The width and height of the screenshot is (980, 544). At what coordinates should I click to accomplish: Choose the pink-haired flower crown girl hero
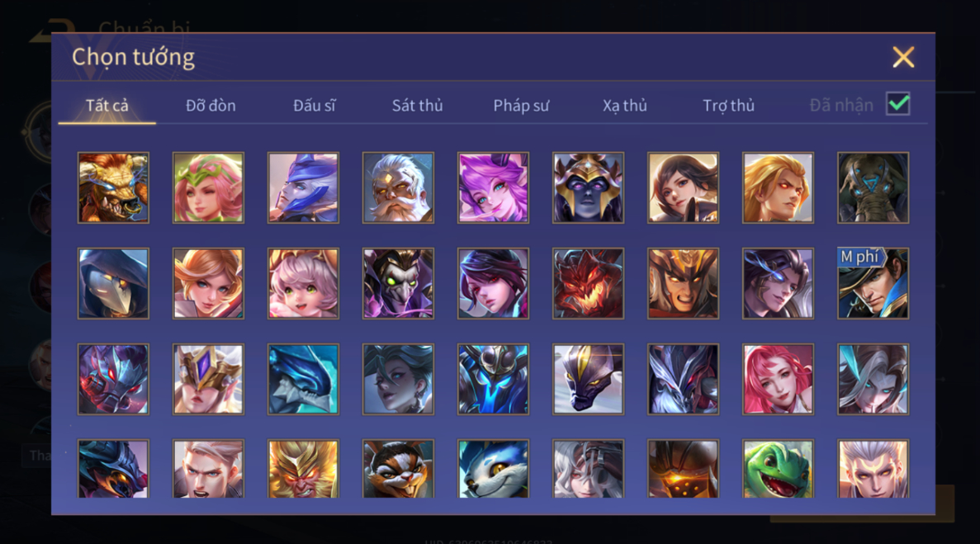coord(208,188)
